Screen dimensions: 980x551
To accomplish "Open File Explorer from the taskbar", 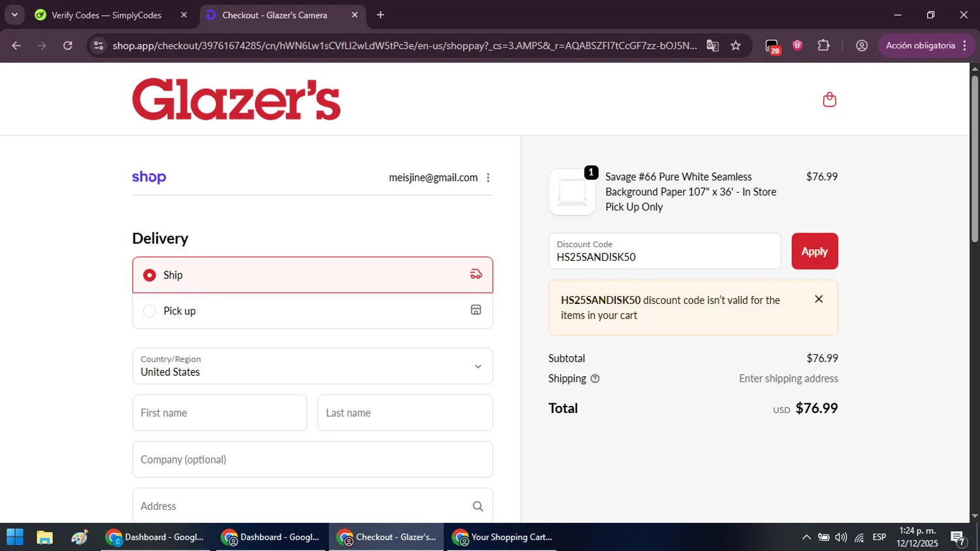I will 44,537.
